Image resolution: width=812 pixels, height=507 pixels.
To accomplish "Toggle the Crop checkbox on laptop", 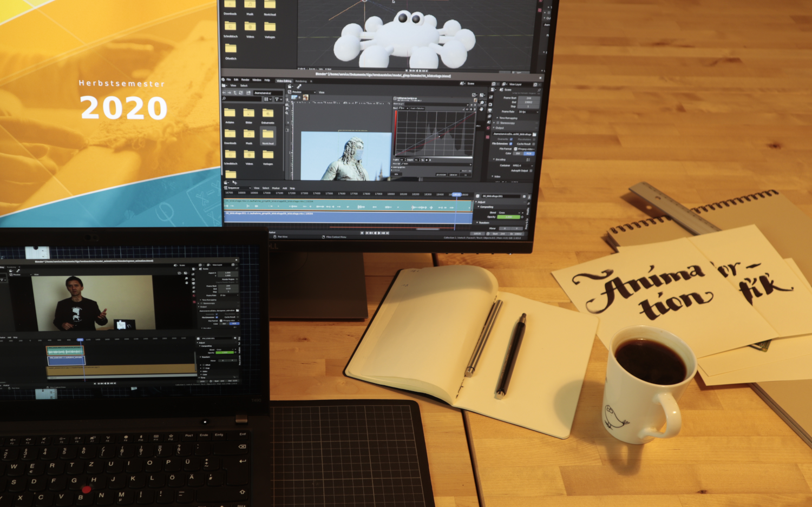I will click(x=204, y=368).
